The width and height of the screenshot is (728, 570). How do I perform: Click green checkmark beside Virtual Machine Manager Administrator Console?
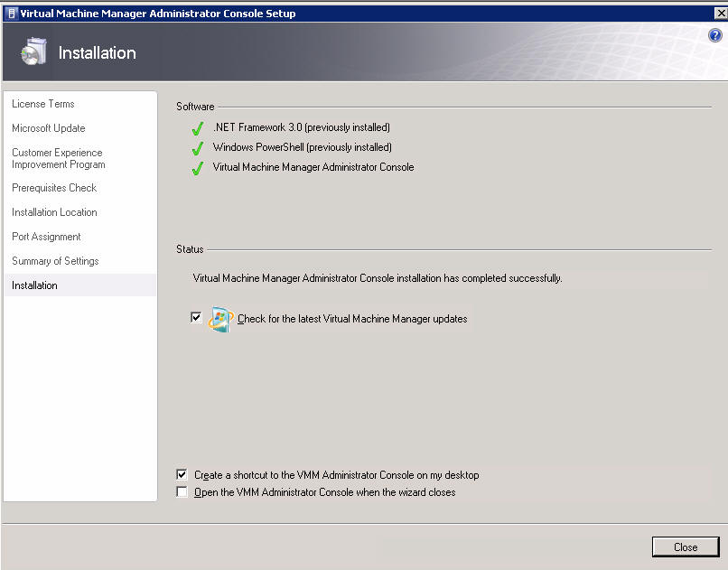point(198,168)
